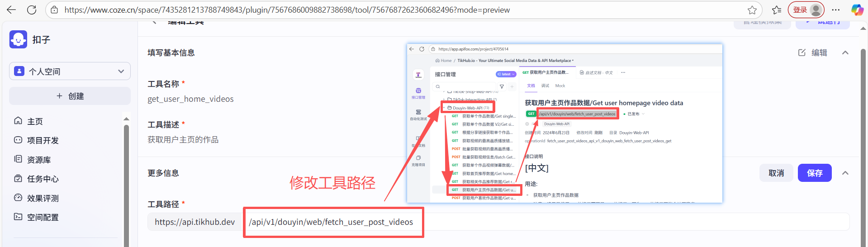Collapse the 填写基本信息 section chevron

click(x=845, y=53)
